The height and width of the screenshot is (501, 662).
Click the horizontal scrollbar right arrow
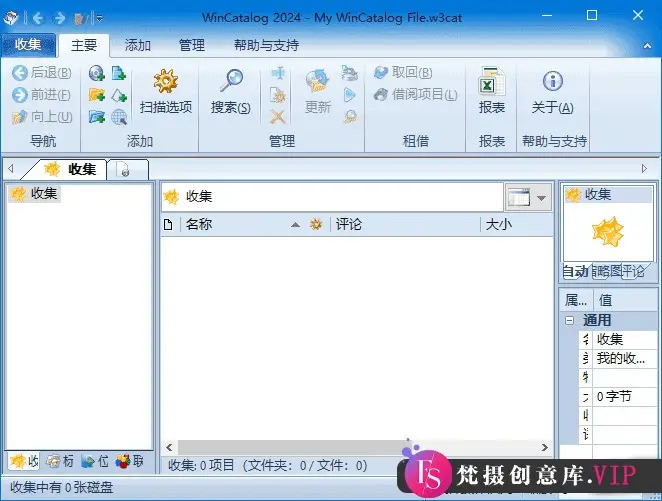click(545, 447)
